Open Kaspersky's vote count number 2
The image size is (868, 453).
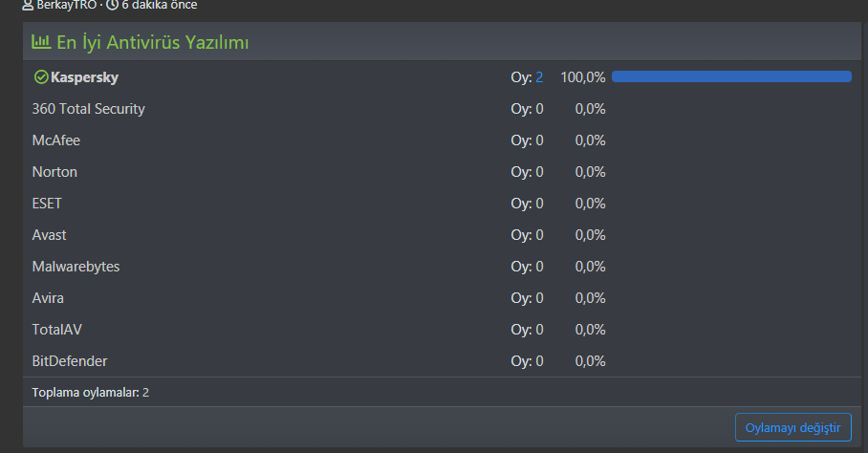click(539, 77)
